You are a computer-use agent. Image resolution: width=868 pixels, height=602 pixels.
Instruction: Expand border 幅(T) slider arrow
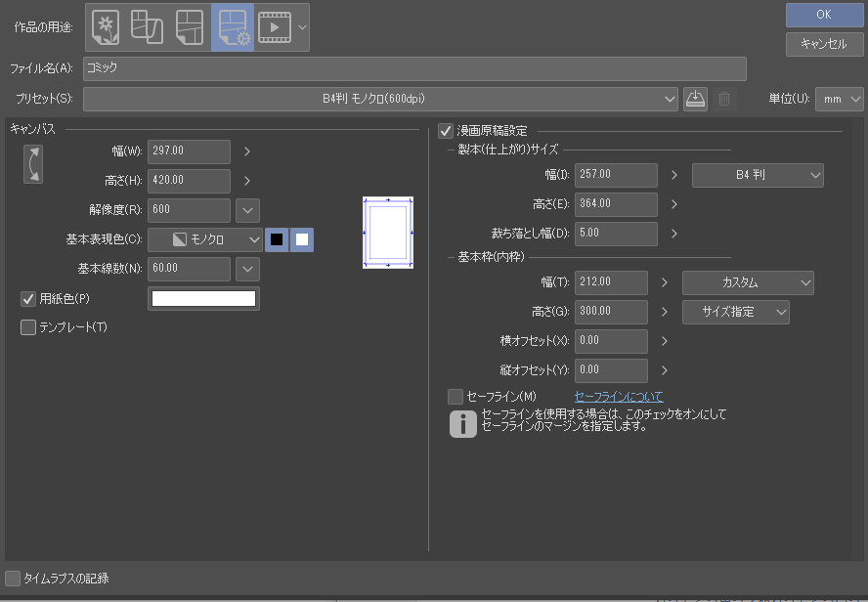(x=665, y=282)
